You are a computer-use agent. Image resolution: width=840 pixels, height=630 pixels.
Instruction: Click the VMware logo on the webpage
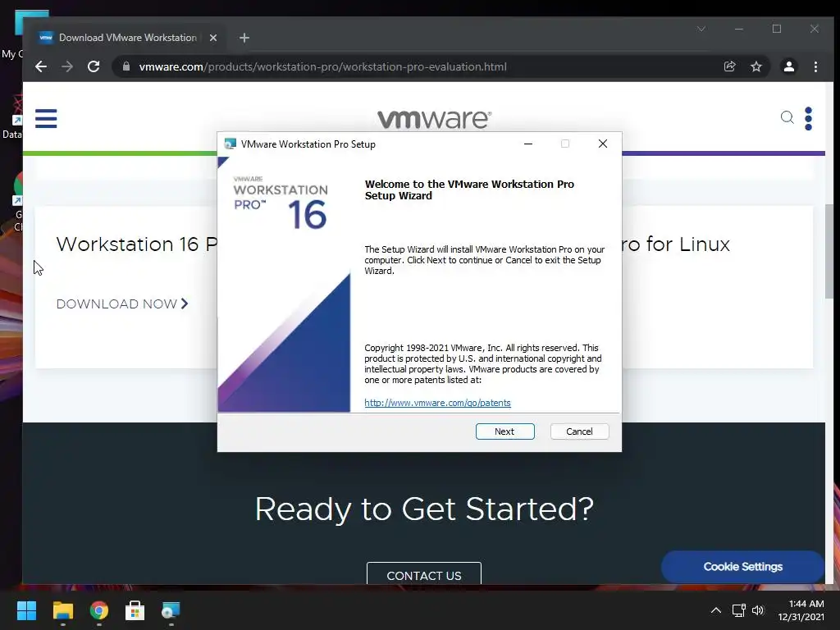coord(435,118)
